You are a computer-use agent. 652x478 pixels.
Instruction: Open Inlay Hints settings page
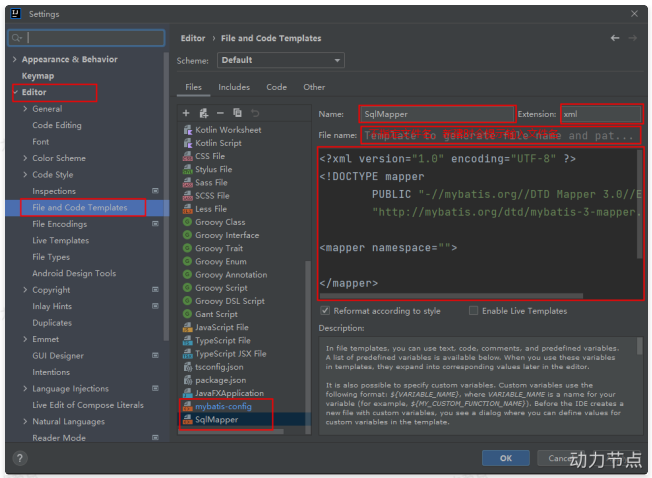[x=52, y=306]
